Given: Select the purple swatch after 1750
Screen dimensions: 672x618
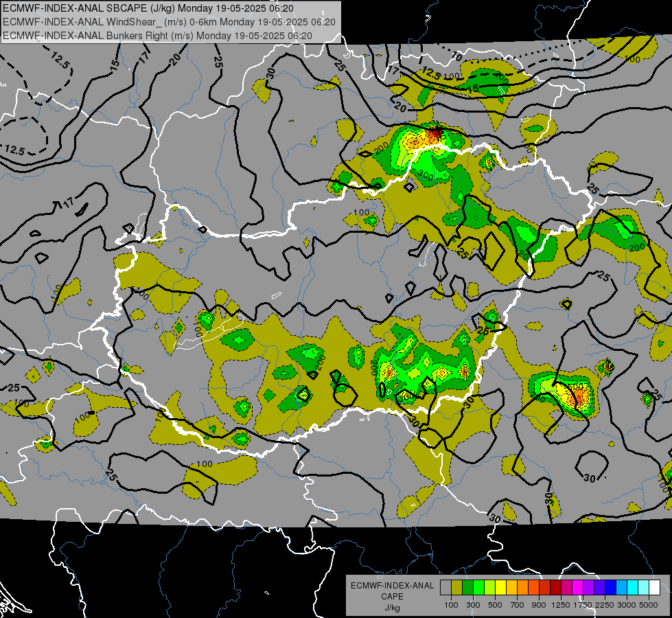Looking at the screenshot, I should pyautogui.click(x=589, y=588).
